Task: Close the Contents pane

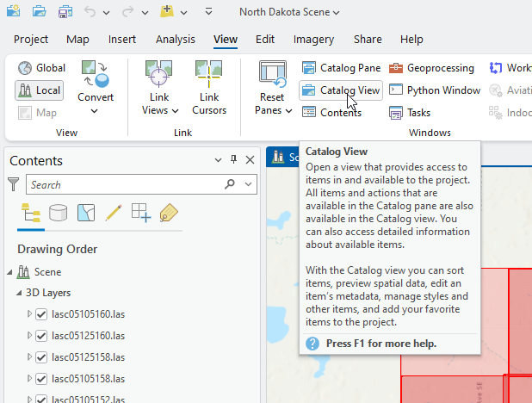Action: (x=250, y=160)
